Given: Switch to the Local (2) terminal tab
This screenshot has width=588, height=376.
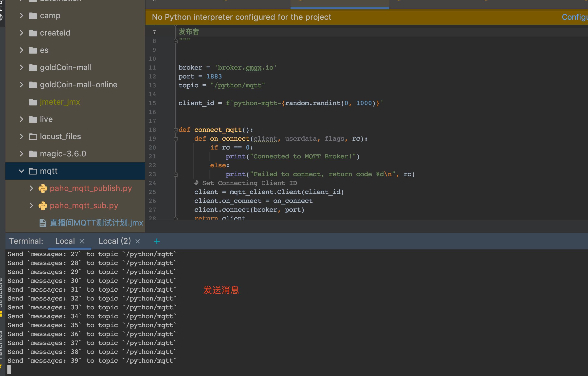Looking at the screenshot, I should tap(114, 241).
